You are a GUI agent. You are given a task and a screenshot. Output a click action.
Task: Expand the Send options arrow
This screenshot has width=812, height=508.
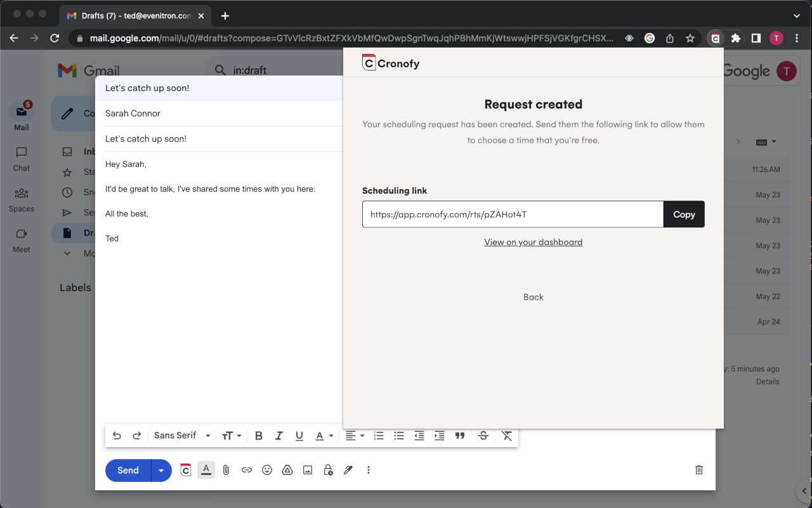point(161,471)
